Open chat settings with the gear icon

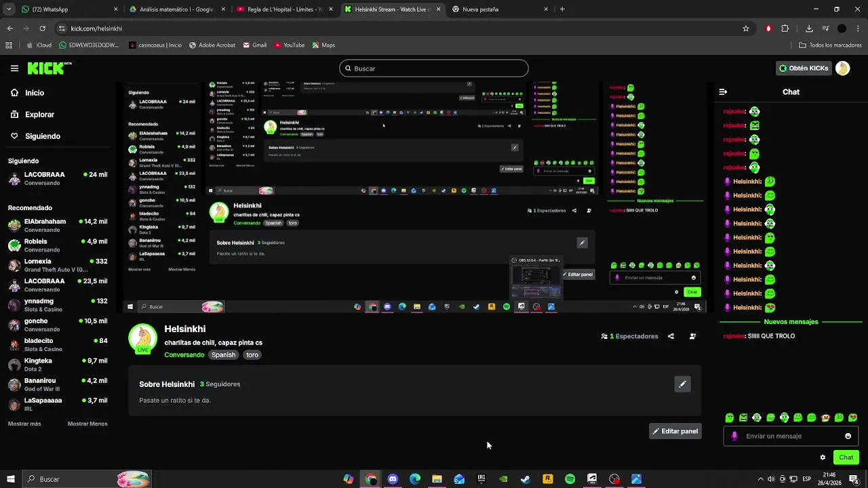[823, 457]
